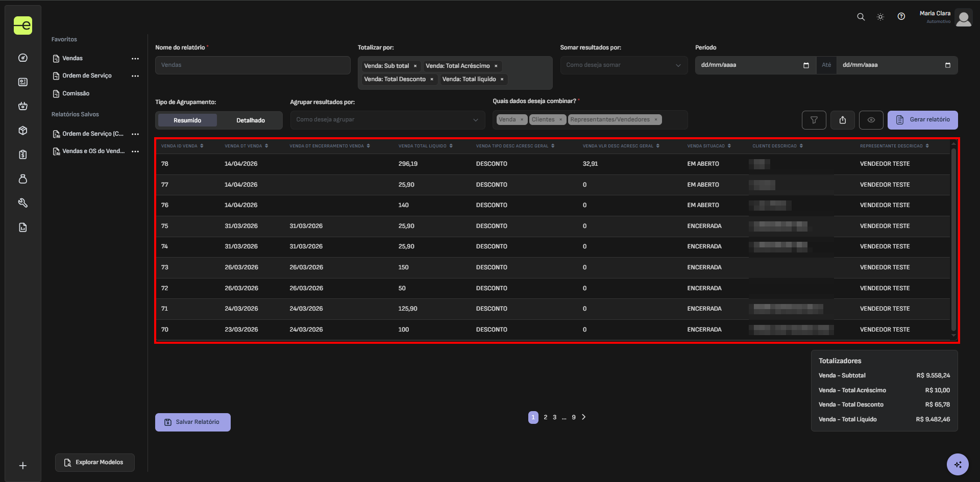Select the Resumido grouping mode
The height and width of the screenshot is (482, 980).
187,120
